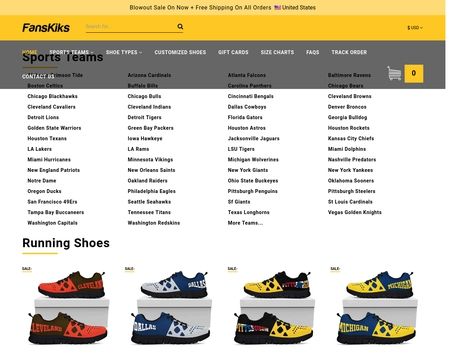Select the LA Rams link

coord(138,149)
